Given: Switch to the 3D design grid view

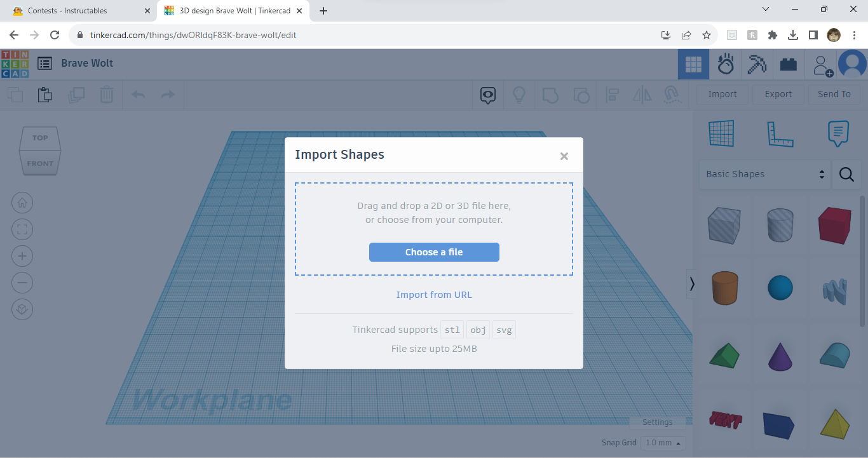Looking at the screenshot, I should 693,64.
